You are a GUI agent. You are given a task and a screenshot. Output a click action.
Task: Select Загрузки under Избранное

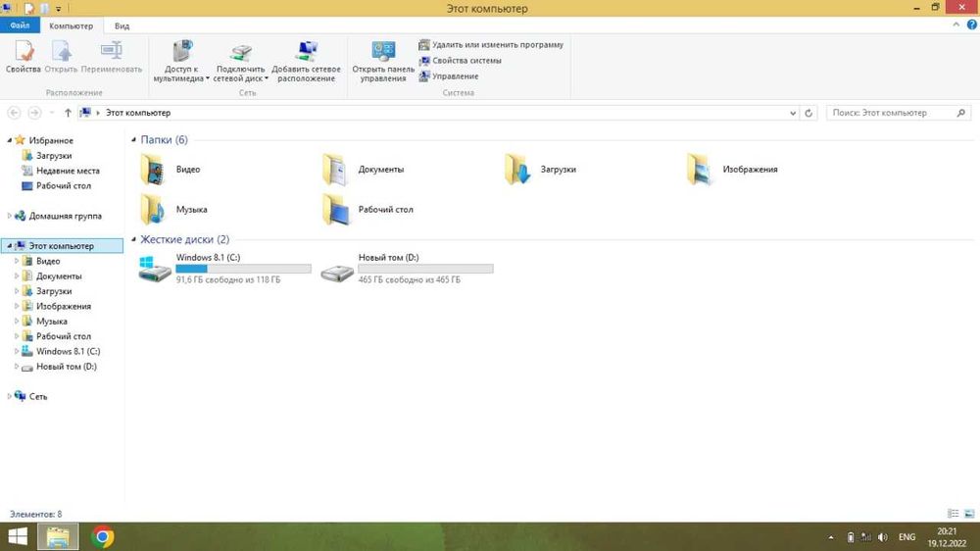[x=47, y=156]
